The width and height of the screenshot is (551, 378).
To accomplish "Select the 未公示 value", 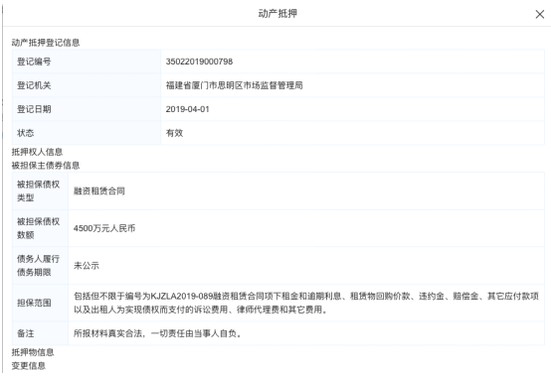I will point(86,266).
